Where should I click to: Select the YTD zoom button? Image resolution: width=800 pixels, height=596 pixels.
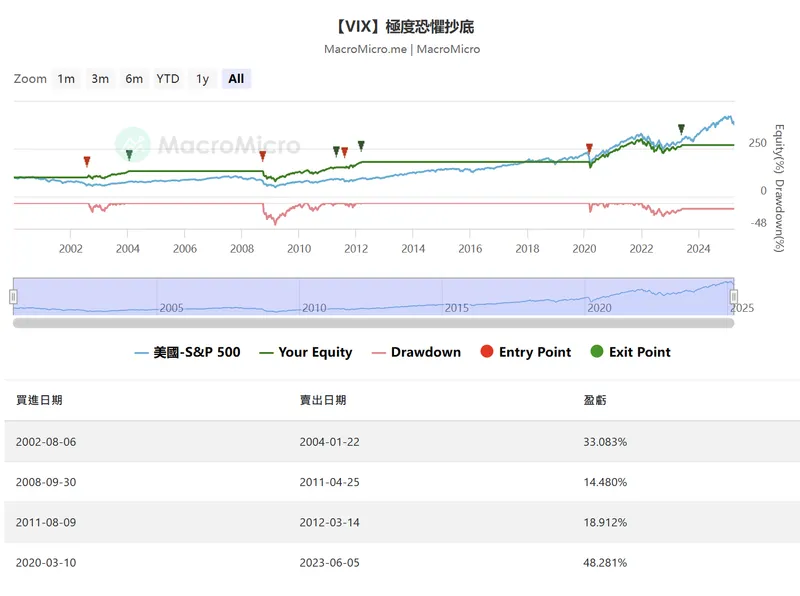click(168, 79)
